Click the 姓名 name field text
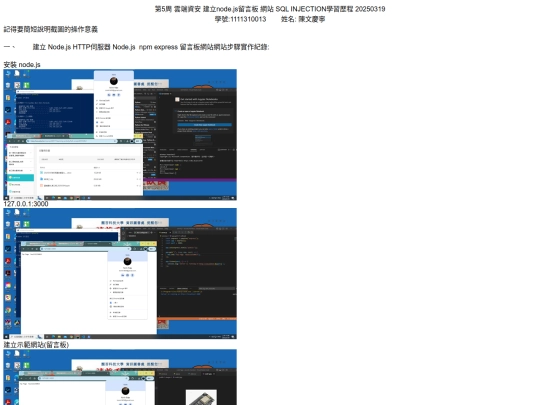 point(303,19)
